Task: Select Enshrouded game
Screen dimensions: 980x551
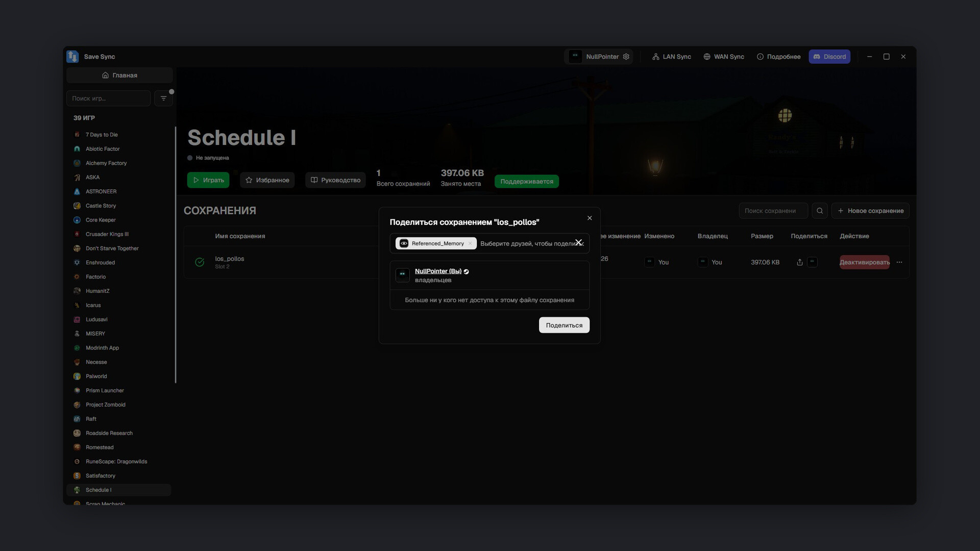Action: click(x=118, y=263)
